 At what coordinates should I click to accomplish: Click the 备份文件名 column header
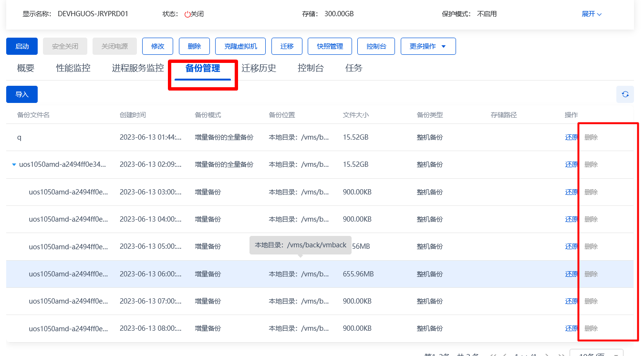pos(33,115)
